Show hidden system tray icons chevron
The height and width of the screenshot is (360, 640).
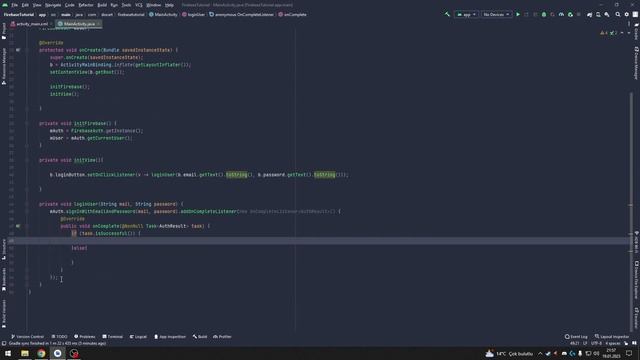point(540,353)
